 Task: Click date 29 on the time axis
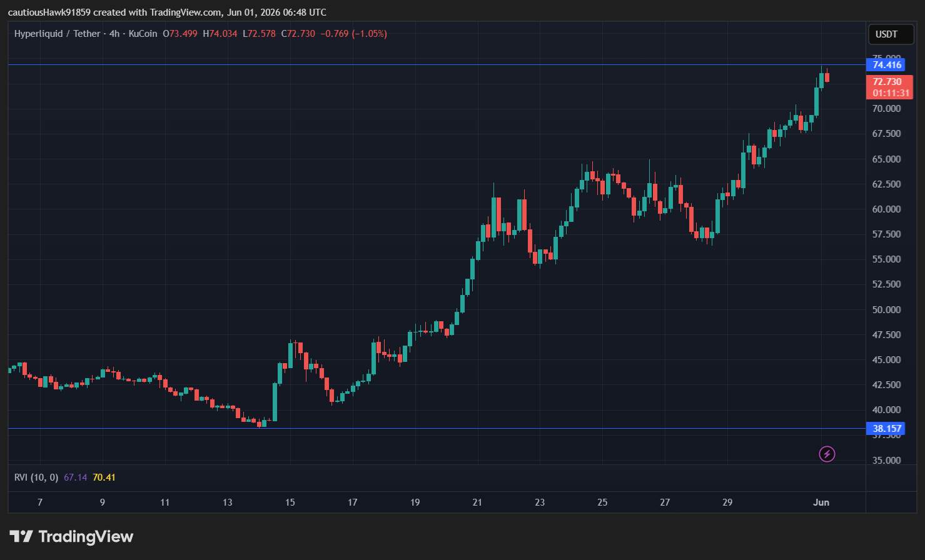pyautogui.click(x=727, y=502)
